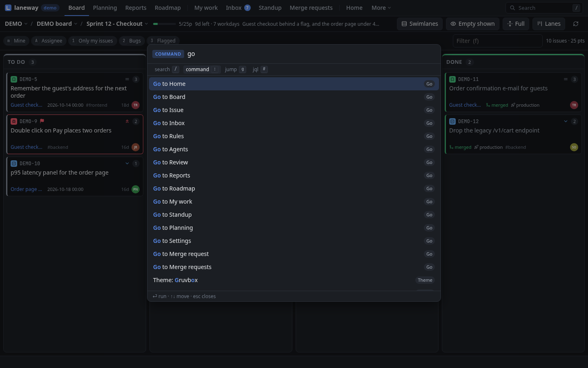
Task: Select the Go to Settings command
Action: coord(294,241)
